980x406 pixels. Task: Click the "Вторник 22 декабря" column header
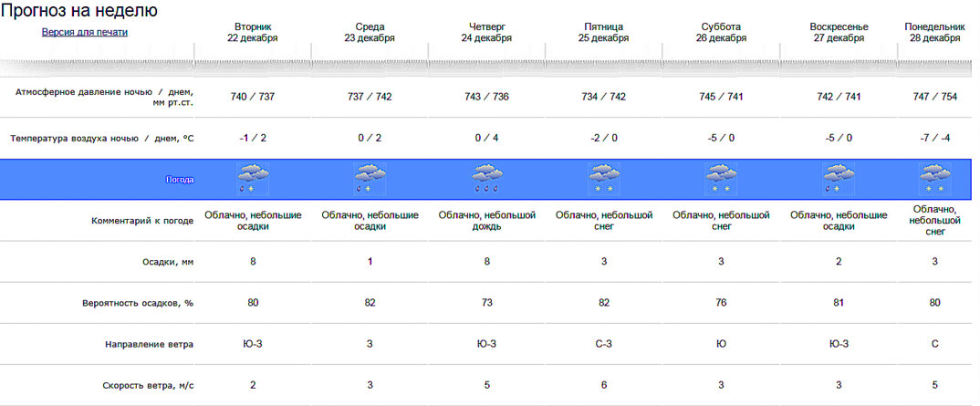click(253, 33)
